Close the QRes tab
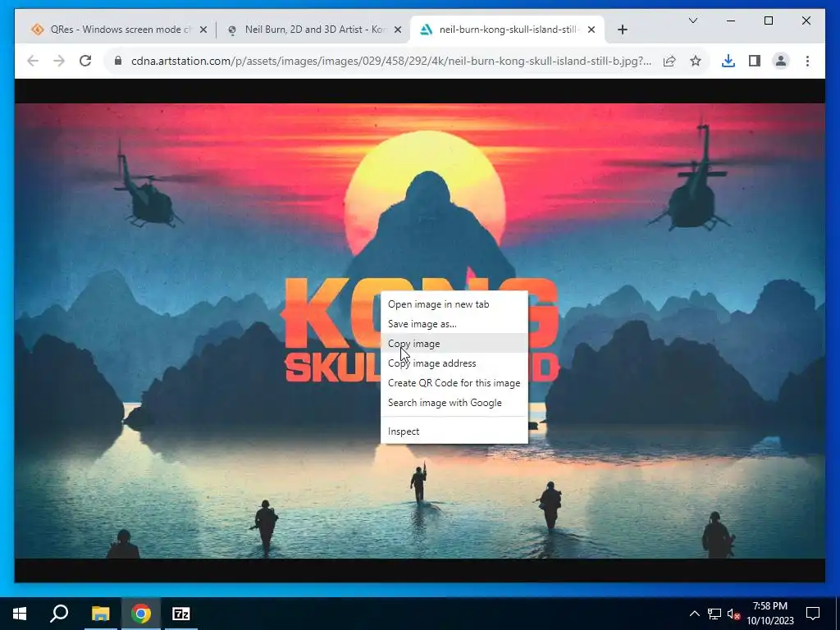This screenshot has width=840, height=630. pyautogui.click(x=203, y=30)
